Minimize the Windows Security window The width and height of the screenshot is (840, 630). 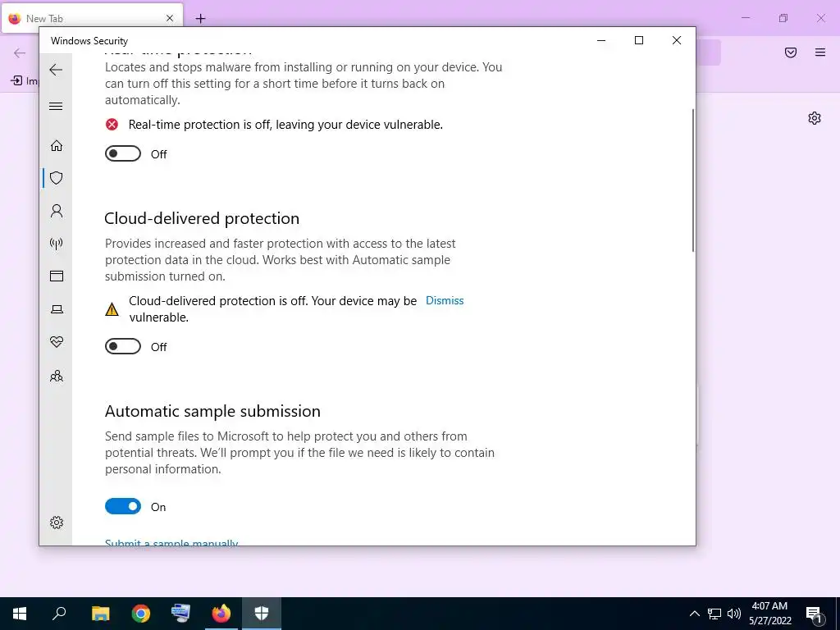click(x=601, y=41)
